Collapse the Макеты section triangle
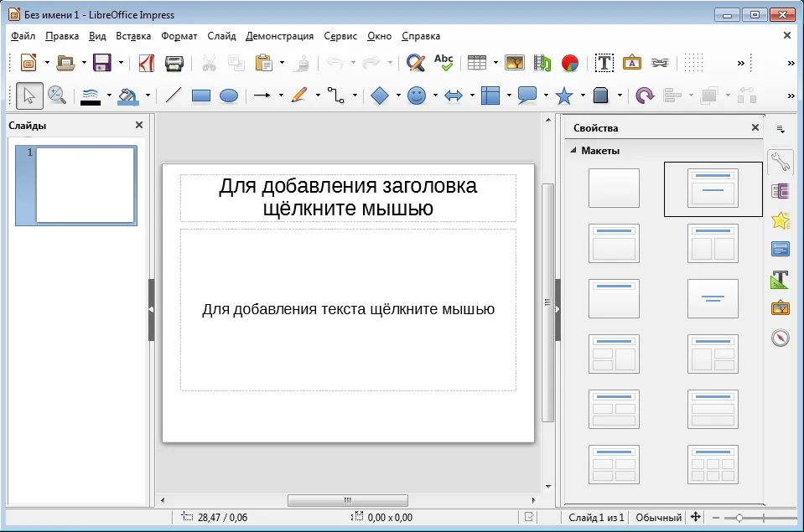Screen dimensions: 804x532 (573, 150)
